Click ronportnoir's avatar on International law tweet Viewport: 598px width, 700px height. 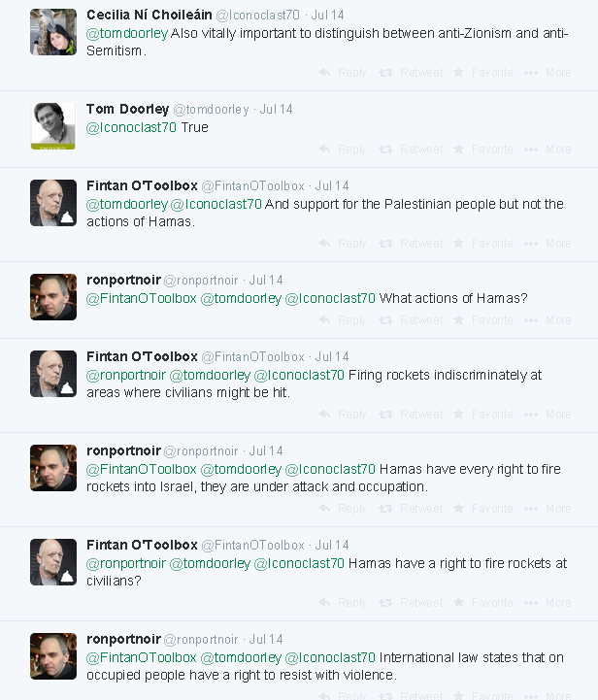pos(53,655)
